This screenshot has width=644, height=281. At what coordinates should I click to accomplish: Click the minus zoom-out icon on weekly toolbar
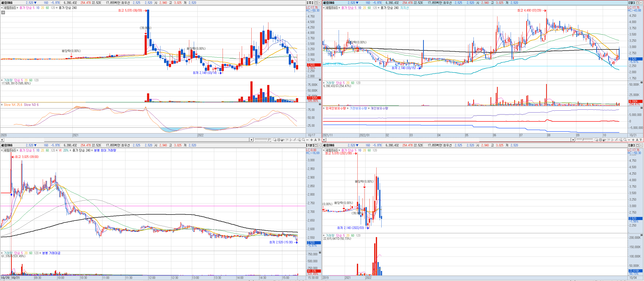pyautogui.click(x=307, y=140)
